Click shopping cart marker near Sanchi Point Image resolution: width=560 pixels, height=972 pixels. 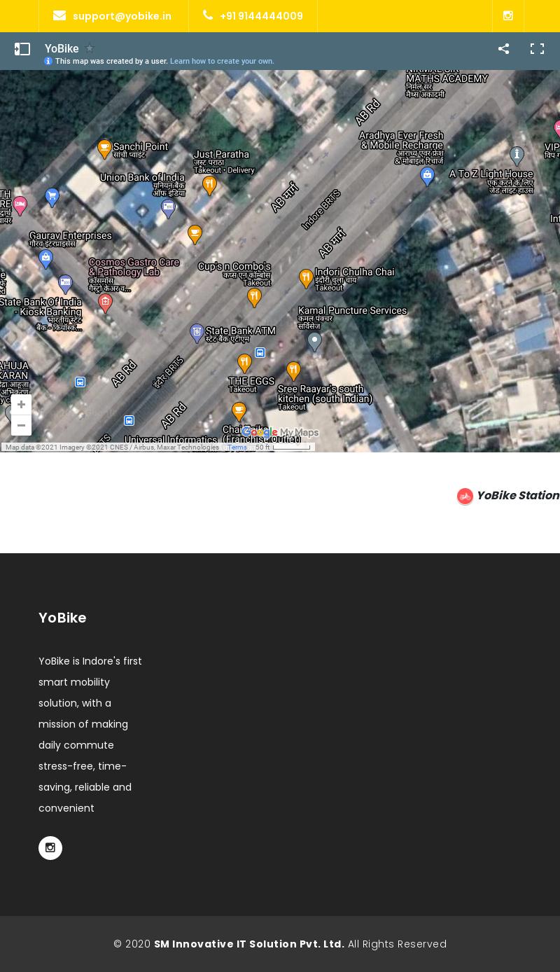click(52, 197)
